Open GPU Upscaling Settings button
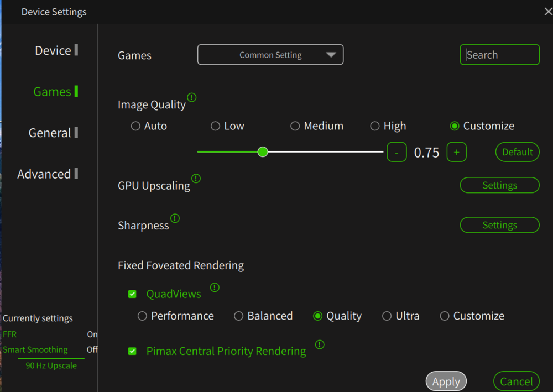 [499, 185]
